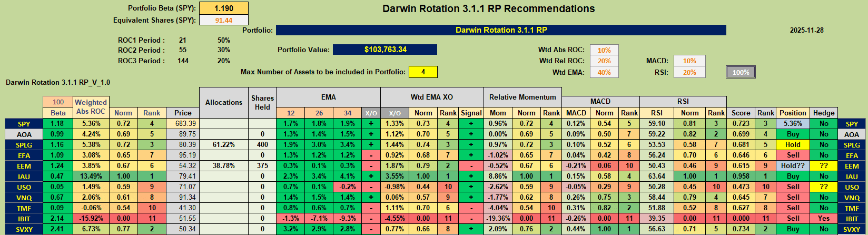The image size is (868, 235).
Task: Select the Wtd EMA 40% cell
Action: click(x=604, y=72)
